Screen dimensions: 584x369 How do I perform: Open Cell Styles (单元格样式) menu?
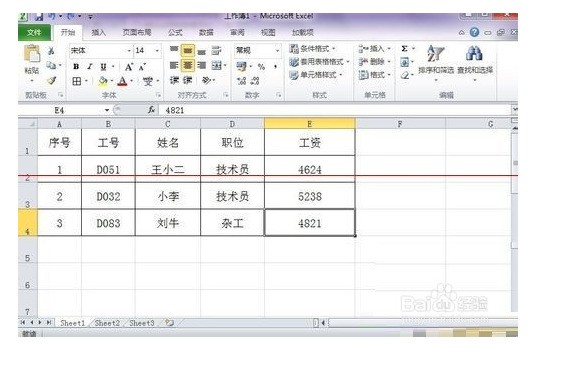click(316, 75)
